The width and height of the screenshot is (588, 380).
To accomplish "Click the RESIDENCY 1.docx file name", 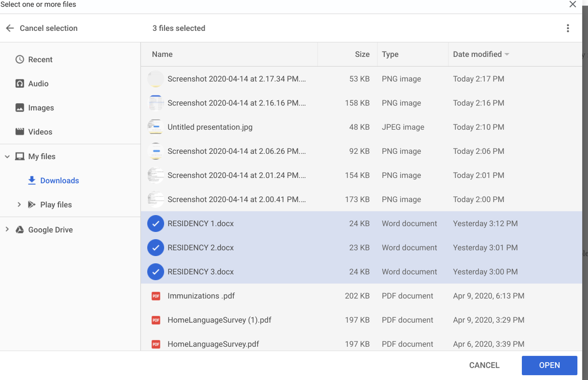I will [200, 223].
